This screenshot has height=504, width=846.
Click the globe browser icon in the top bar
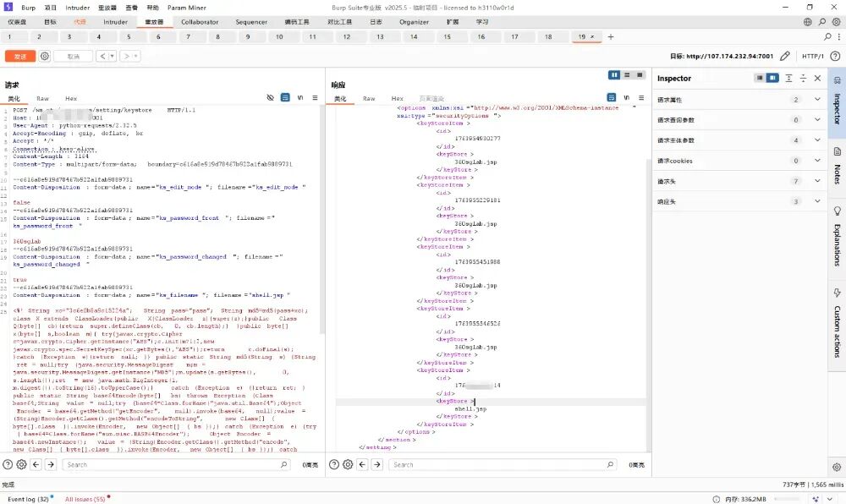coord(808,22)
